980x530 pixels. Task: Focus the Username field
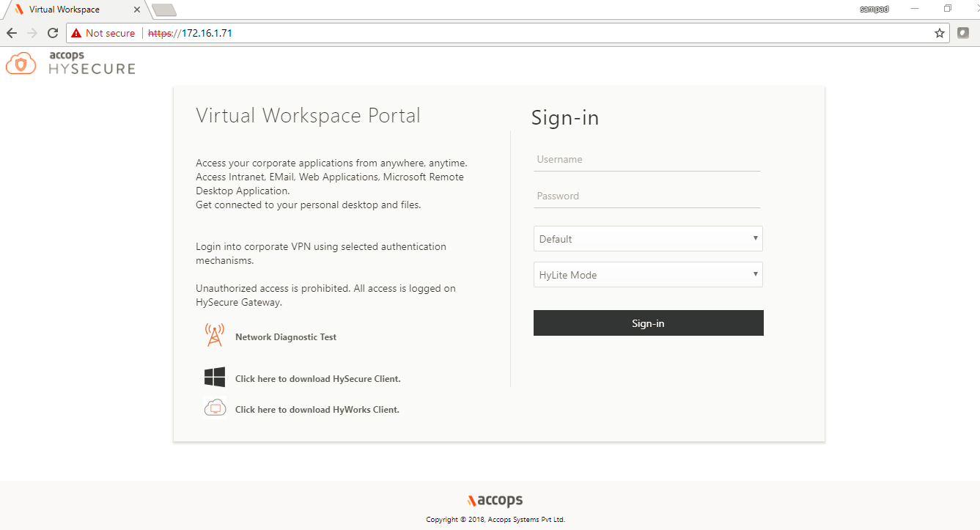tap(647, 160)
